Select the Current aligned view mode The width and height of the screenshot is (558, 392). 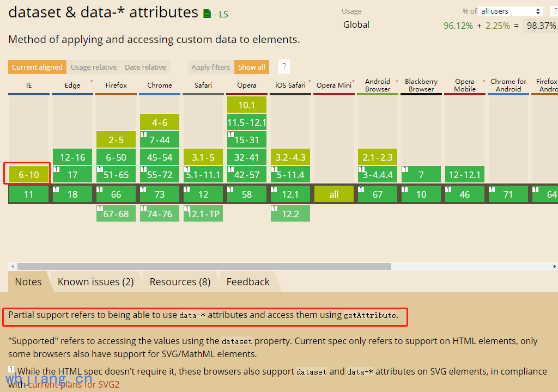[37, 67]
